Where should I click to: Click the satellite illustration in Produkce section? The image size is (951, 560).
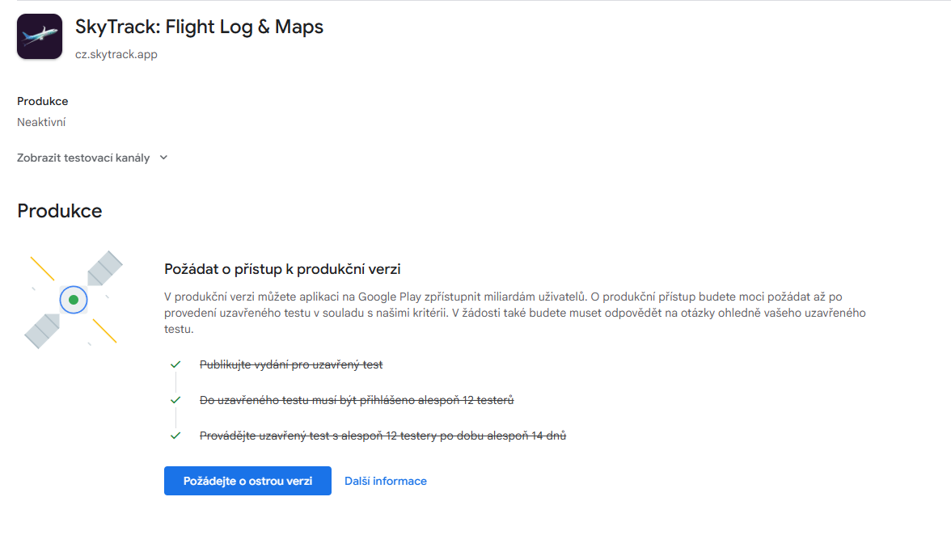(74, 300)
